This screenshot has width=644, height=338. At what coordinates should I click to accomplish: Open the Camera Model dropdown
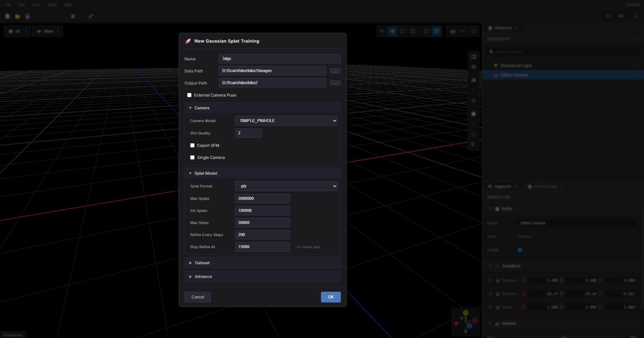(286, 121)
